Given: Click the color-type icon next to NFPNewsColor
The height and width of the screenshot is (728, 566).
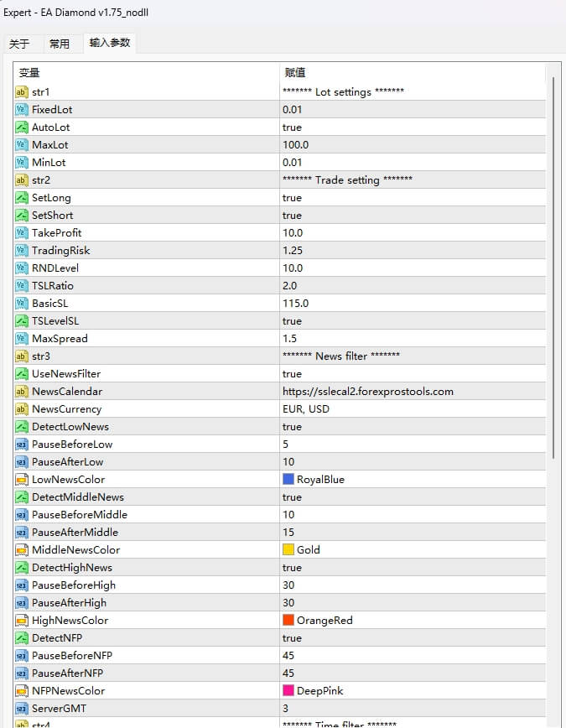Looking at the screenshot, I should tap(22, 690).
